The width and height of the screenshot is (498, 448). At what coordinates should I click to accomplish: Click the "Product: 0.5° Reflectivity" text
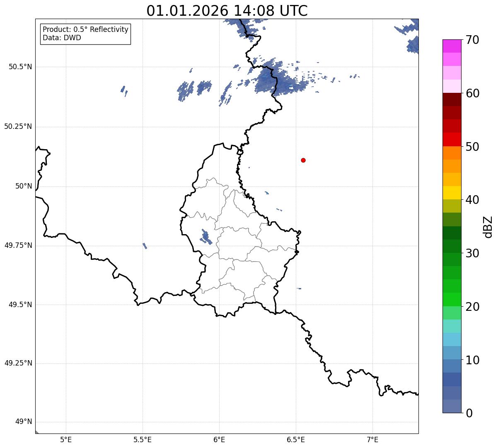[x=85, y=30]
